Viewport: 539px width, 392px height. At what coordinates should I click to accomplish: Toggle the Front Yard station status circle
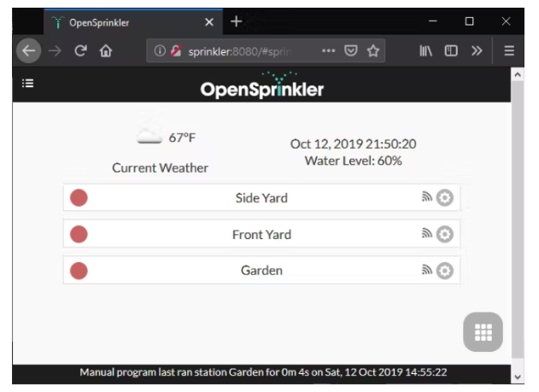79,234
